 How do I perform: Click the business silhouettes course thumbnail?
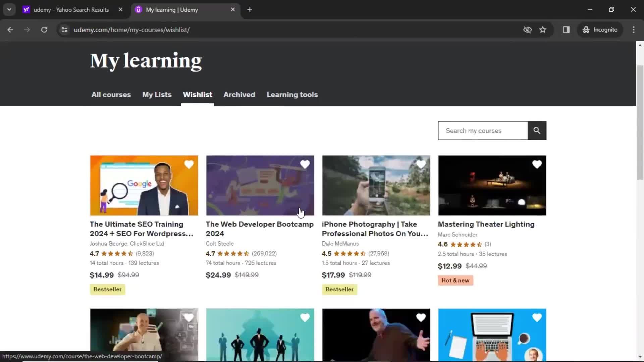(x=260, y=335)
